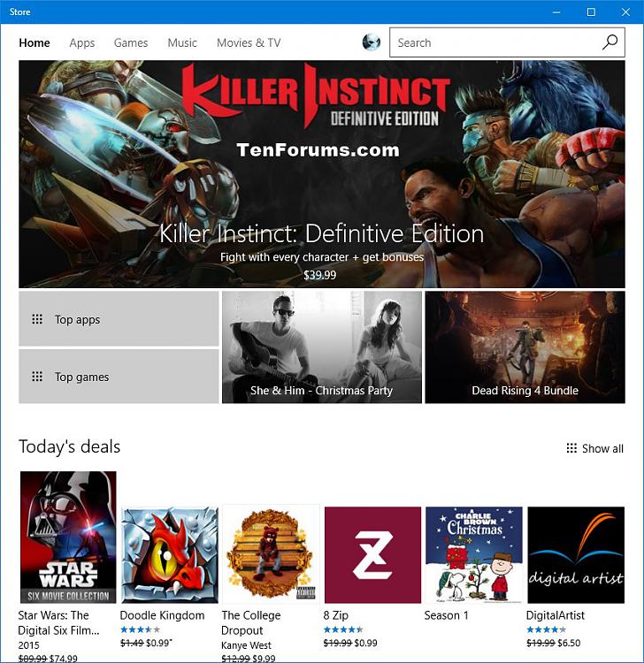Screen dimensions: 644x663
Task: Open the 8 Zip app icon
Action: click(x=372, y=555)
